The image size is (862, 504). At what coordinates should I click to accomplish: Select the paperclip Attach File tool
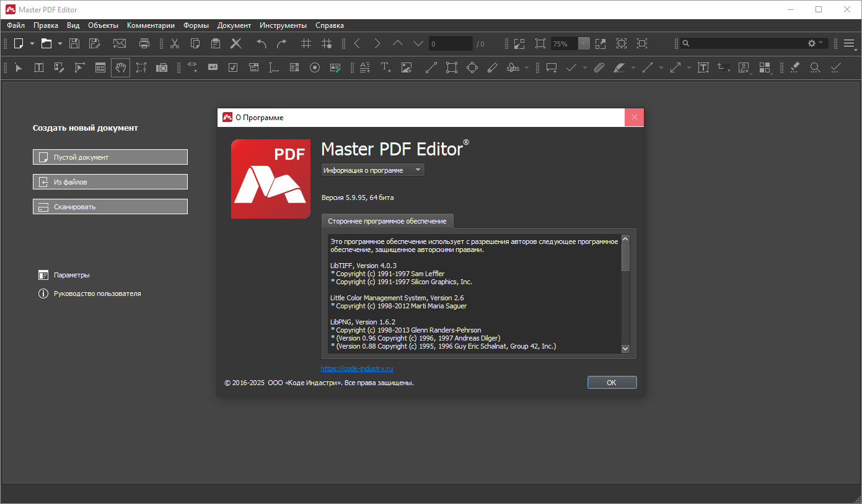point(599,67)
